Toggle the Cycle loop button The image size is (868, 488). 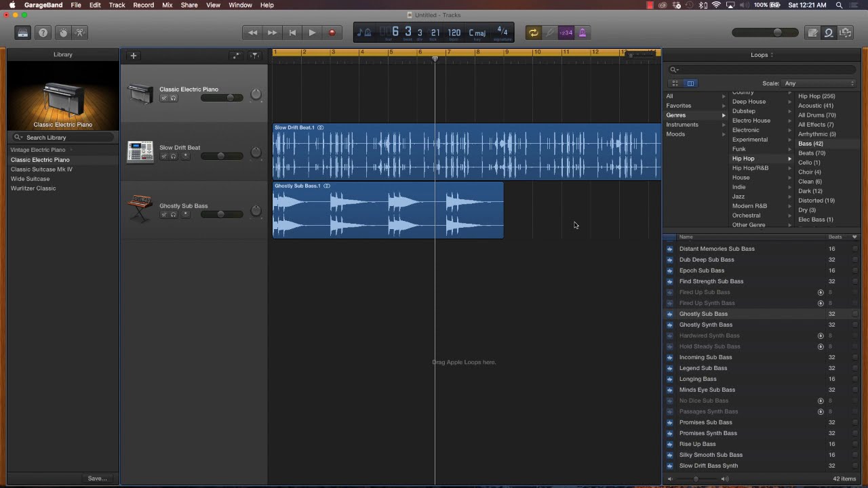[x=533, y=33]
